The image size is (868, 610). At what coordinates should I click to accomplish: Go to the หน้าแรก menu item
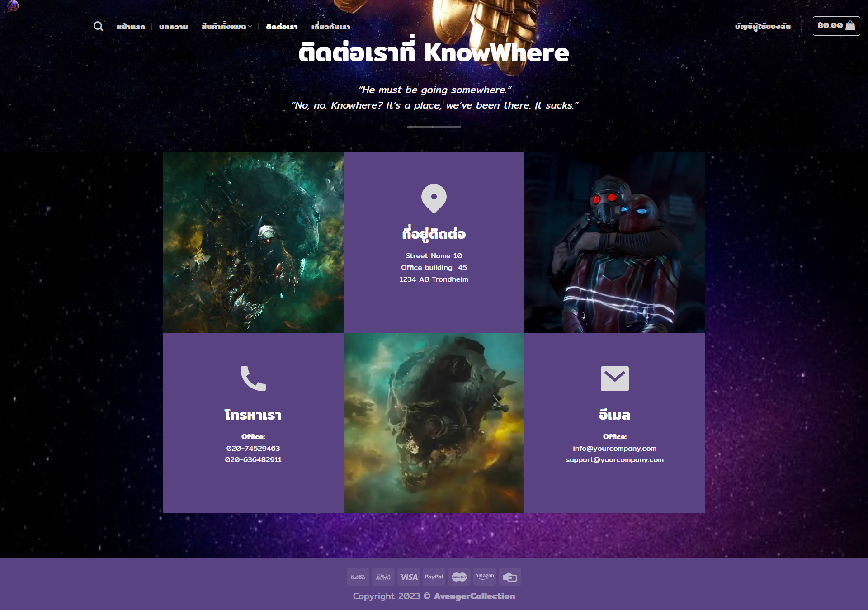(x=131, y=27)
